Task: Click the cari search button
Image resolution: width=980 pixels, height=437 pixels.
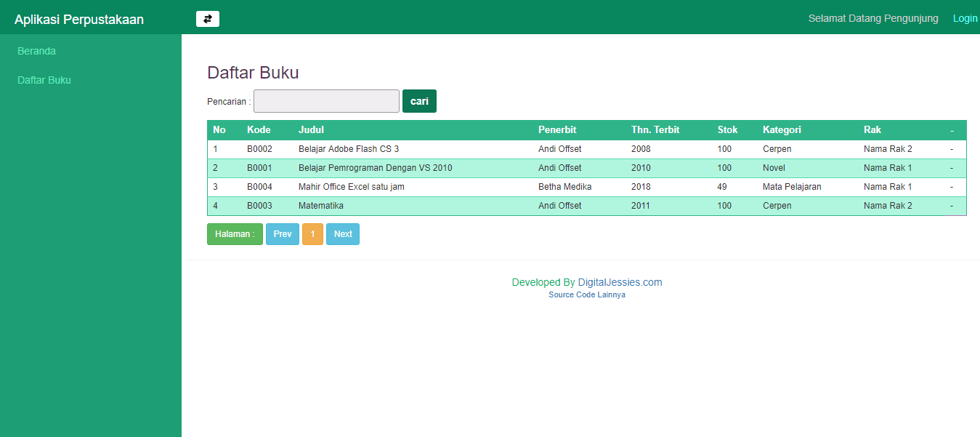Action: (419, 100)
